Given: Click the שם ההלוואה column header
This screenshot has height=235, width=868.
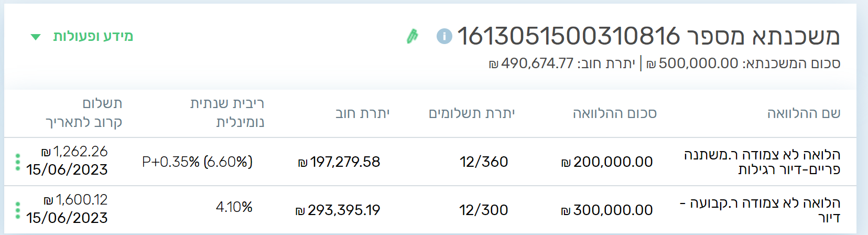Looking at the screenshot, I should click(x=804, y=113).
